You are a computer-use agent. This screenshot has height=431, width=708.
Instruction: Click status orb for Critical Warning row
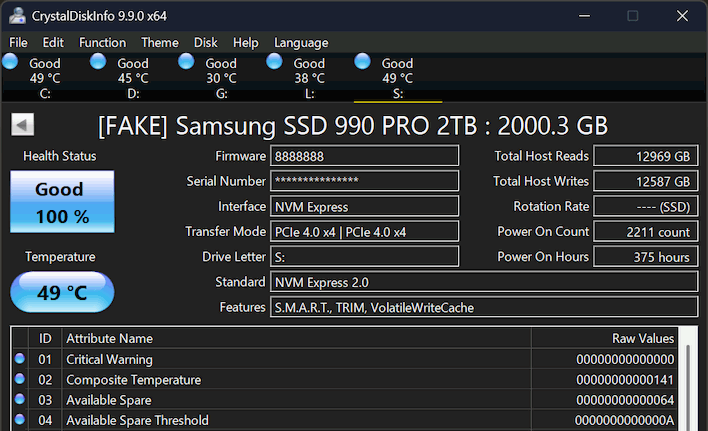[x=19, y=358]
